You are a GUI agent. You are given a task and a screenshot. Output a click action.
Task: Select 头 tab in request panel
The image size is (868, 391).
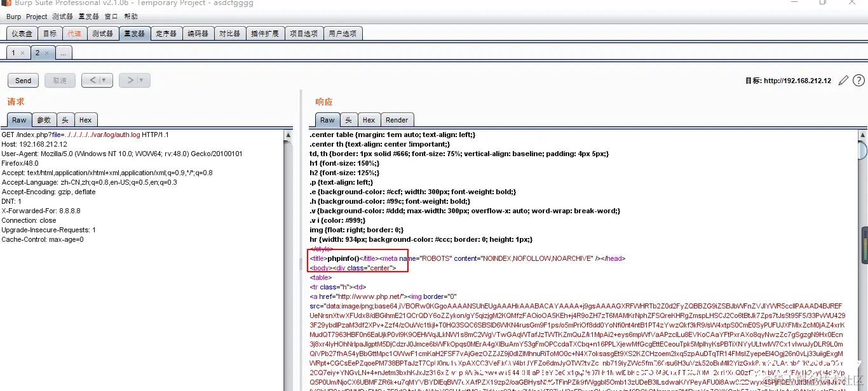point(65,120)
